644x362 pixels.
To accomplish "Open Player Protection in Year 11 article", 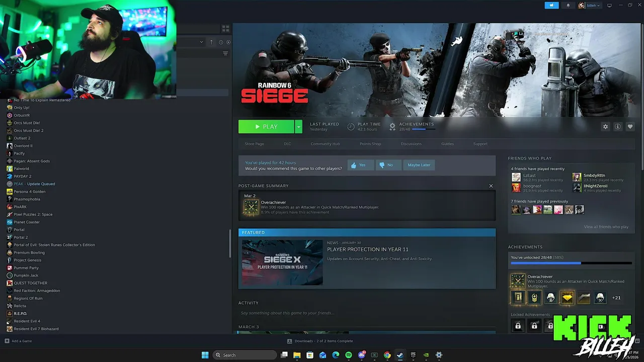I will tap(368, 249).
